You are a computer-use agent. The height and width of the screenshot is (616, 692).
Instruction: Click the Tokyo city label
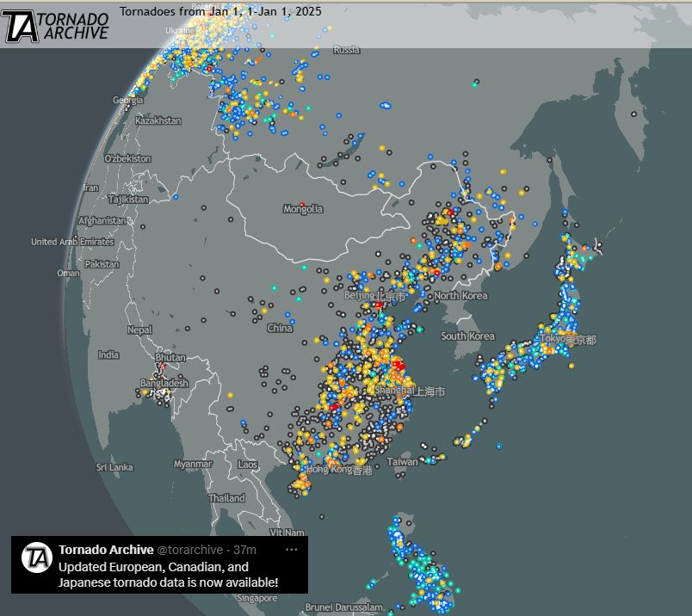click(x=568, y=339)
